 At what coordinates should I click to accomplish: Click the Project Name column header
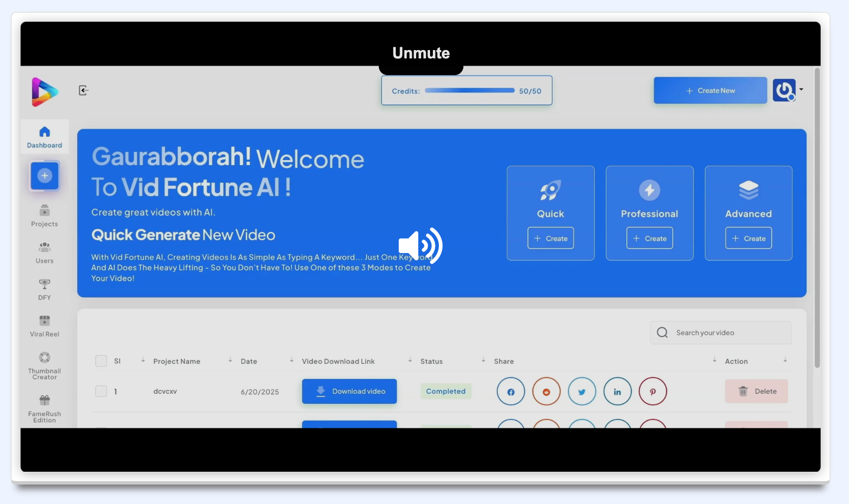pos(177,361)
